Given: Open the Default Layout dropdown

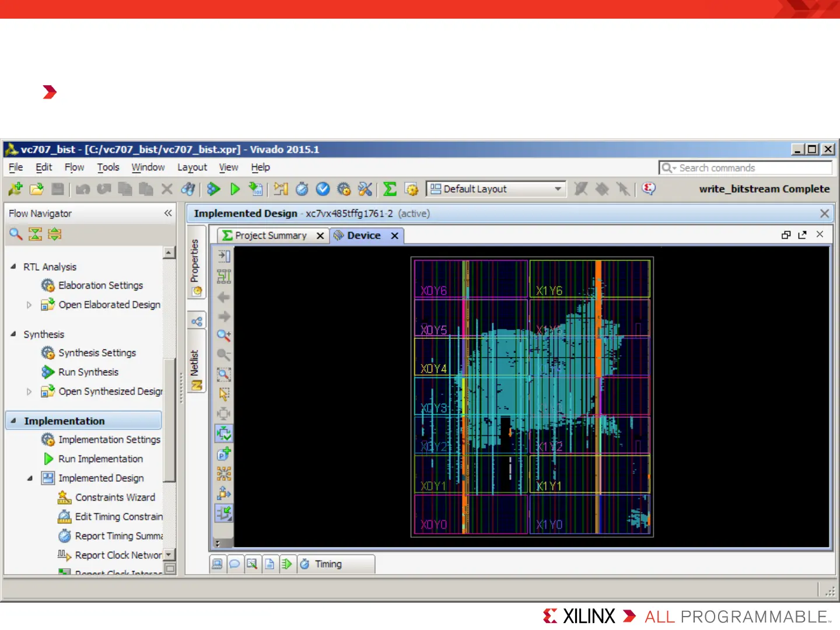Looking at the screenshot, I should [496, 189].
